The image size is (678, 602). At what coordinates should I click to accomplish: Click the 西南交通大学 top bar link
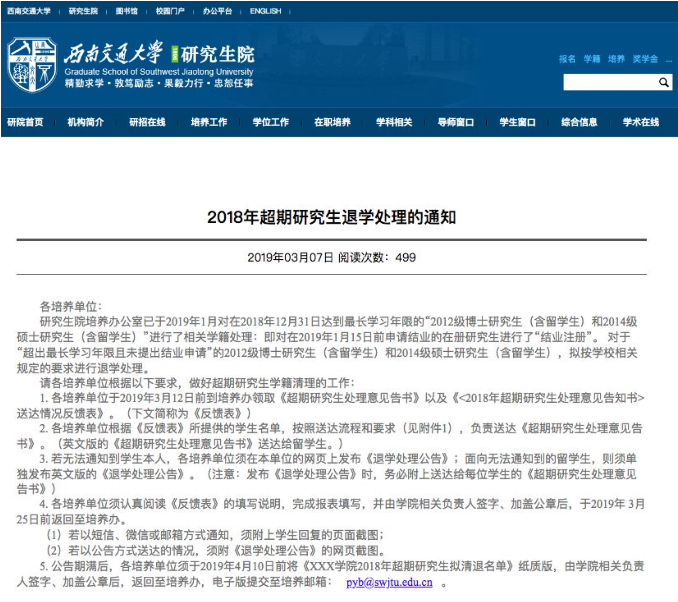pos(29,11)
